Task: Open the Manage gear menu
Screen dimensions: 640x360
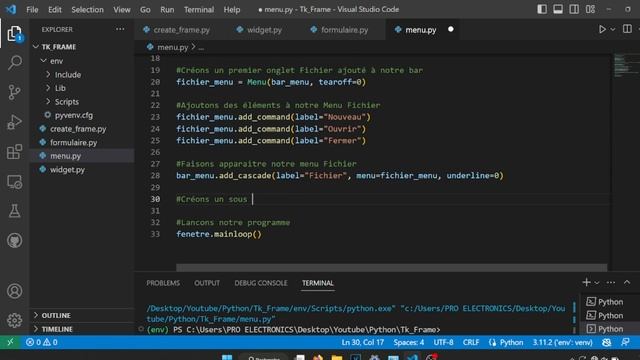Action: tap(15, 320)
